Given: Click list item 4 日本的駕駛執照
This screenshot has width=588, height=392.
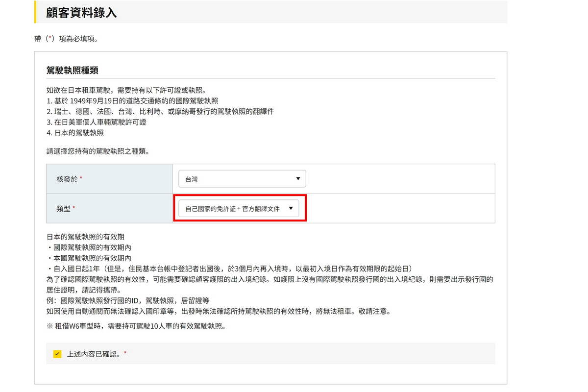Looking at the screenshot, I should [x=75, y=132].
